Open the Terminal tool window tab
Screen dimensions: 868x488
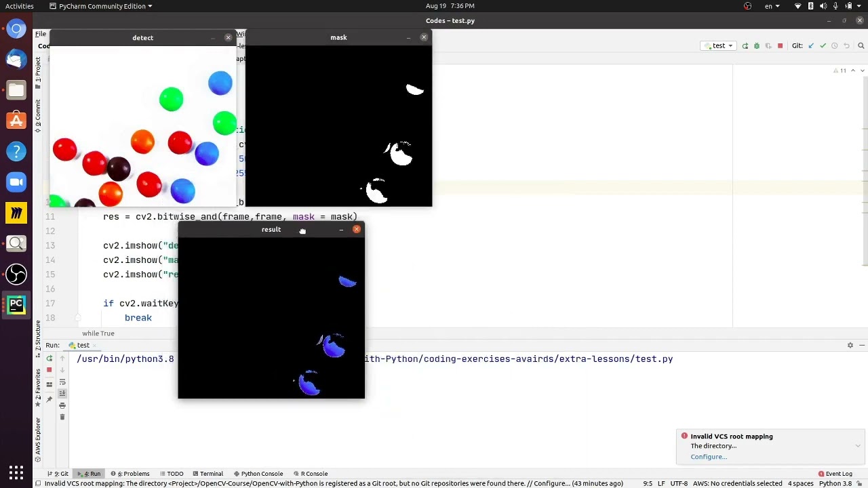(x=208, y=474)
